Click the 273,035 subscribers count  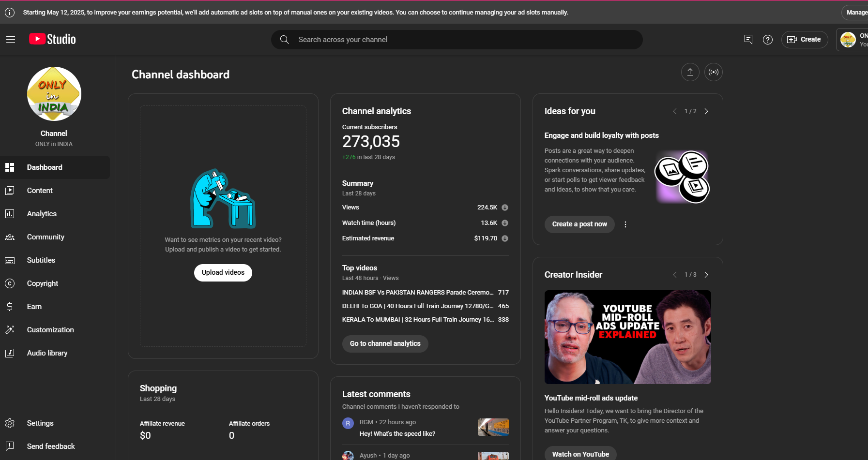click(x=371, y=142)
